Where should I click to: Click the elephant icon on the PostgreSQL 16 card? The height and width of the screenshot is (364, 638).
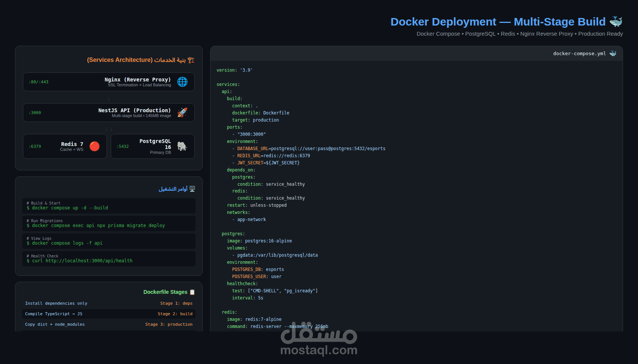click(x=182, y=146)
